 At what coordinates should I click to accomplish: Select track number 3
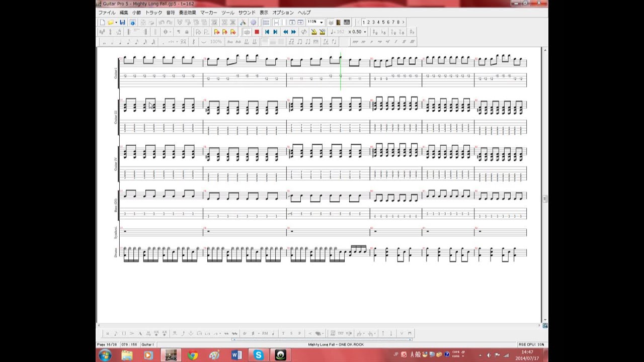pyautogui.click(x=373, y=22)
